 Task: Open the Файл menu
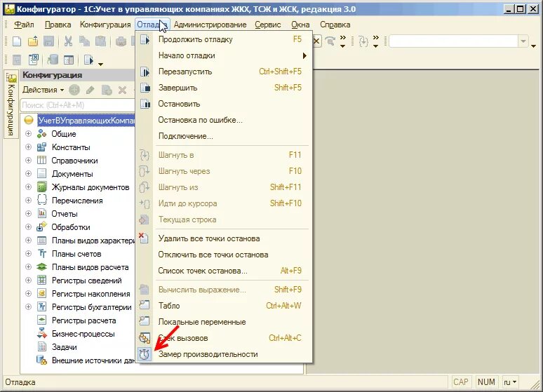pos(24,25)
